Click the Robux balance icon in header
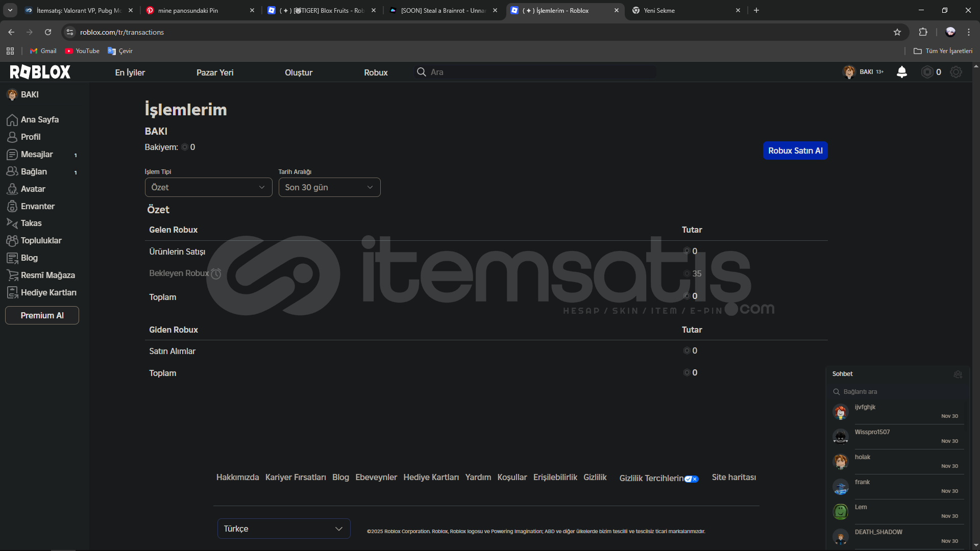The height and width of the screenshot is (551, 980). pyautogui.click(x=927, y=72)
